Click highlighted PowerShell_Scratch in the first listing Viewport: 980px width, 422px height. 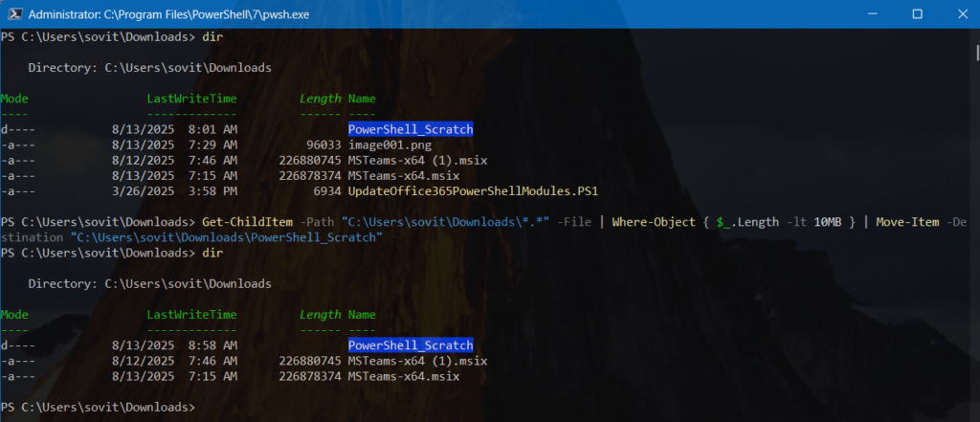pyautogui.click(x=411, y=130)
